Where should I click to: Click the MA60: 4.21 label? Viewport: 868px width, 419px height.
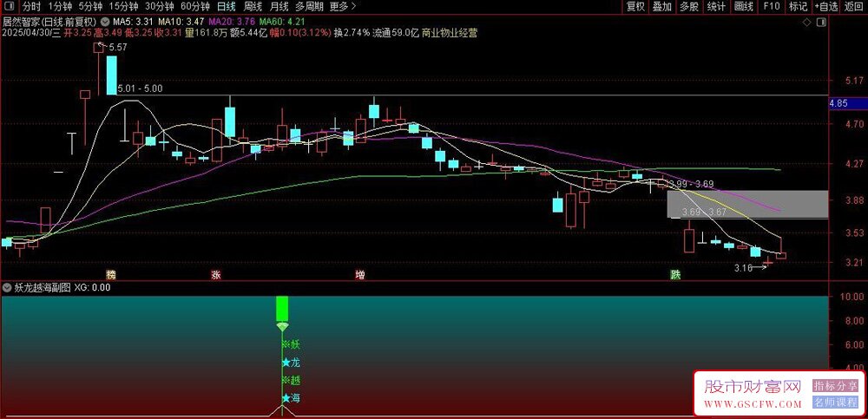coord(282,22)
